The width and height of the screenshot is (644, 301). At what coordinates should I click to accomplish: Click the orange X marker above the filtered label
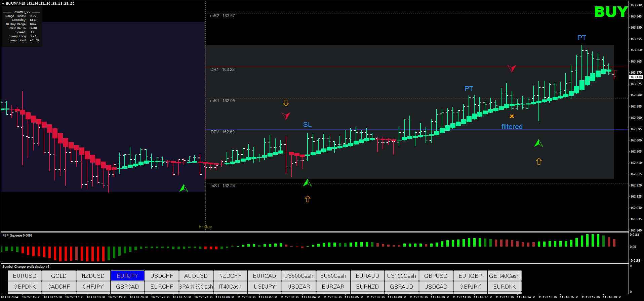pos(512,116)
